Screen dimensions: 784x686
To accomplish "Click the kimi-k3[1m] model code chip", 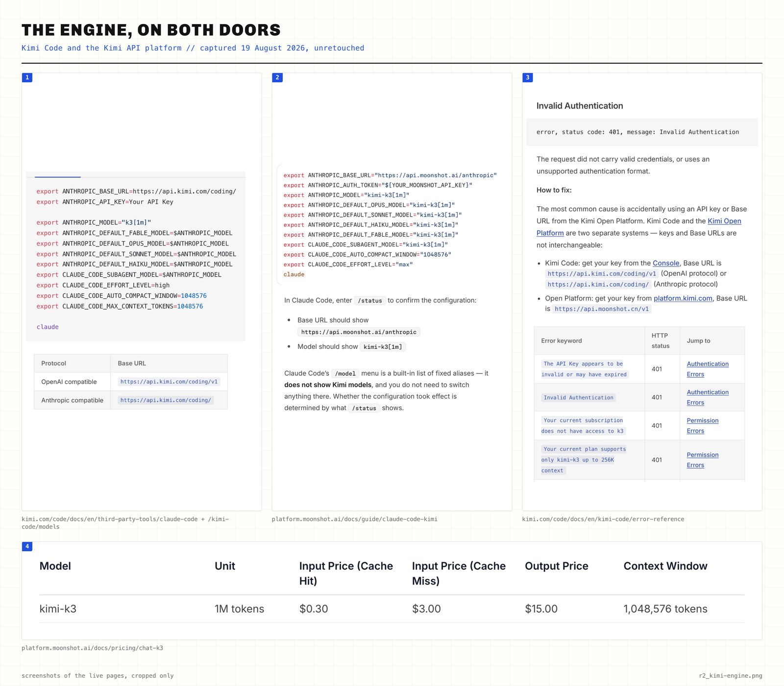I will coord(383,347).
